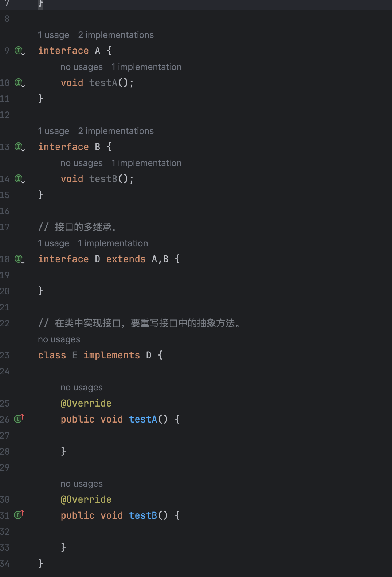This screenshot has width=392, height=577.
Task: Click the 'extends' keyword in interface D
Action: (x=126, y=259)
